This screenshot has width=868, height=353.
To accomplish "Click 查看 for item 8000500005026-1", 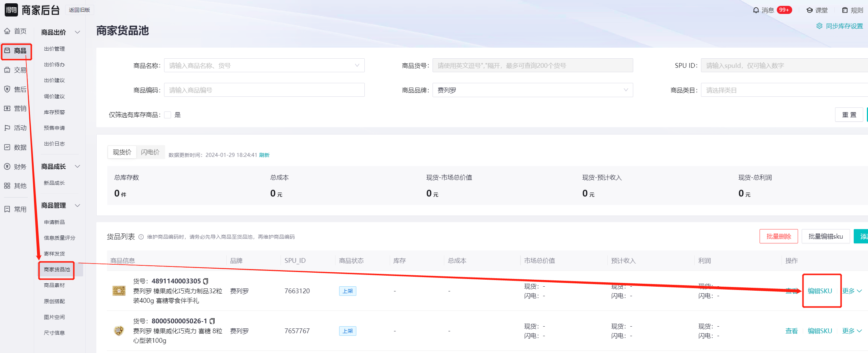I will [x=792, y=331].
